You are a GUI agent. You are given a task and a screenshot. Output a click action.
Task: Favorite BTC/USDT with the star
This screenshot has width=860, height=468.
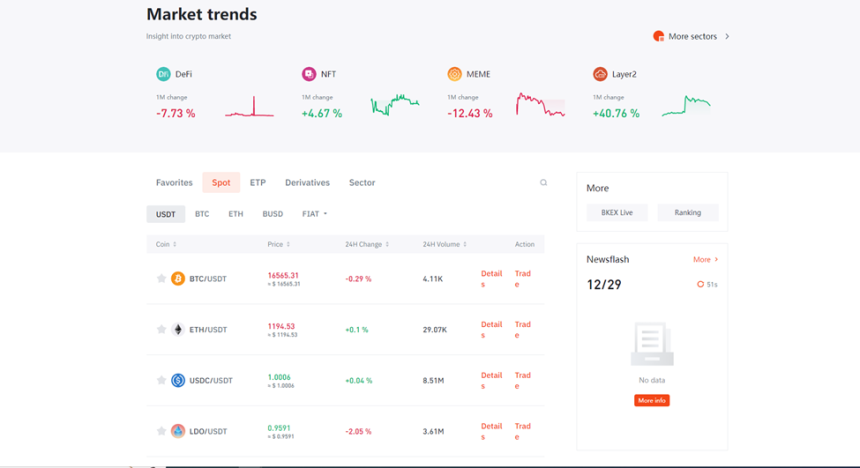click(161, 279)
